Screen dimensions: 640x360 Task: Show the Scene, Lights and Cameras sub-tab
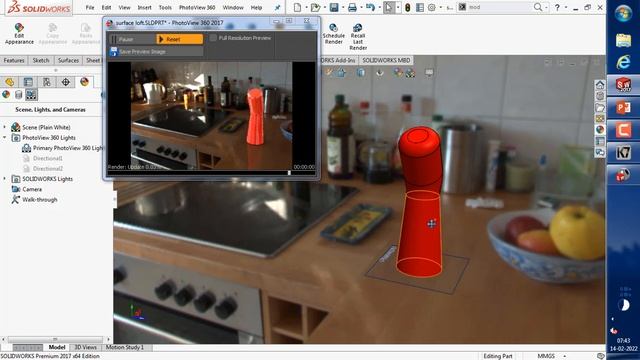[31, 95]
